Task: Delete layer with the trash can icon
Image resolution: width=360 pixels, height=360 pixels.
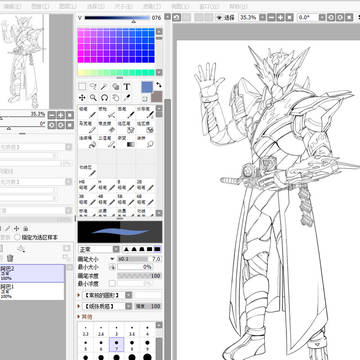Action: pos(10,258)
